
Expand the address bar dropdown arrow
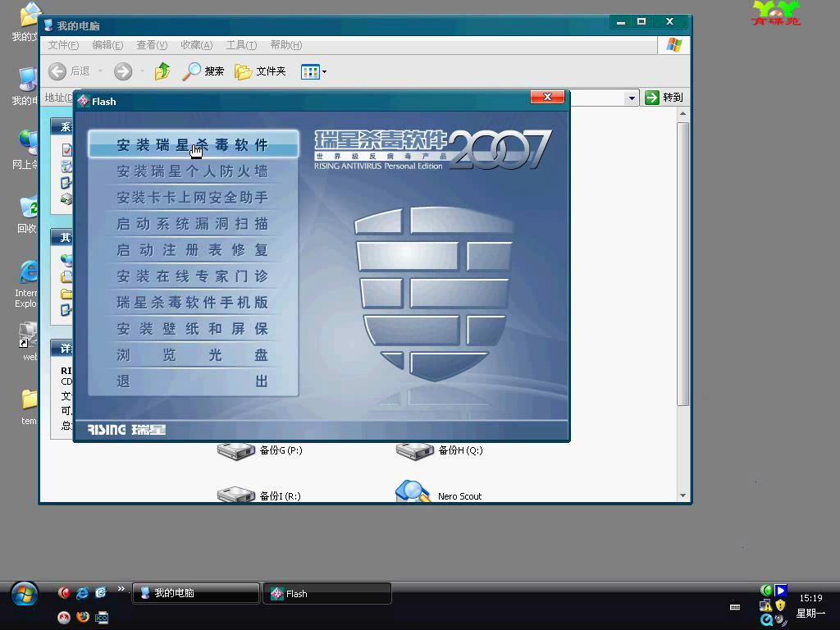click(632, 98)
